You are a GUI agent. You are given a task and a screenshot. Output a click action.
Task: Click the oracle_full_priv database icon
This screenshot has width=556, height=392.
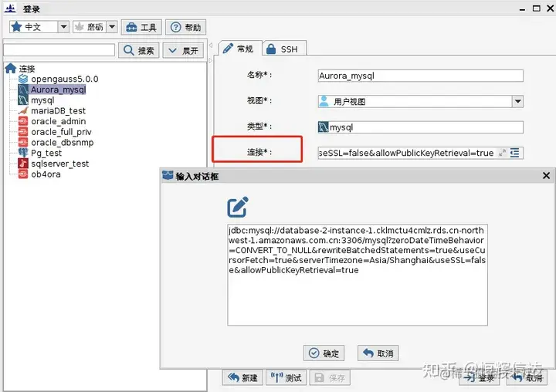tap(23, 132)
